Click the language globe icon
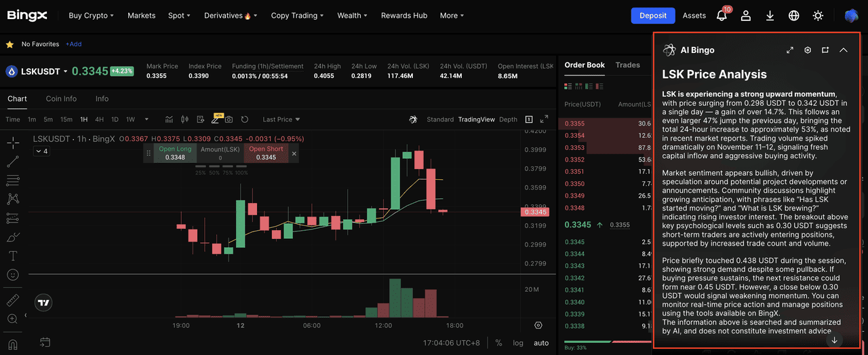Screen dimensions: 868x355 [x=794, y=15]
